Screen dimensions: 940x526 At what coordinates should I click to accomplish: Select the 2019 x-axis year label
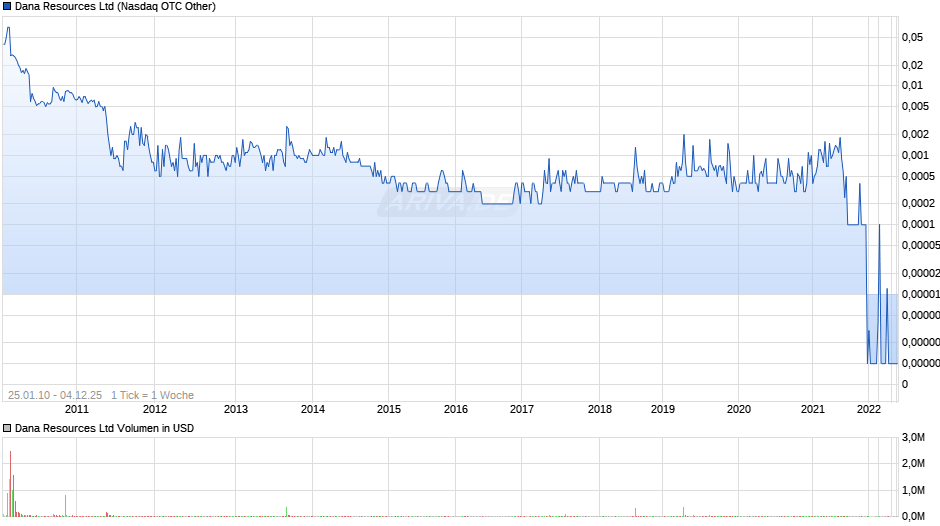click(x=662, y=409)
